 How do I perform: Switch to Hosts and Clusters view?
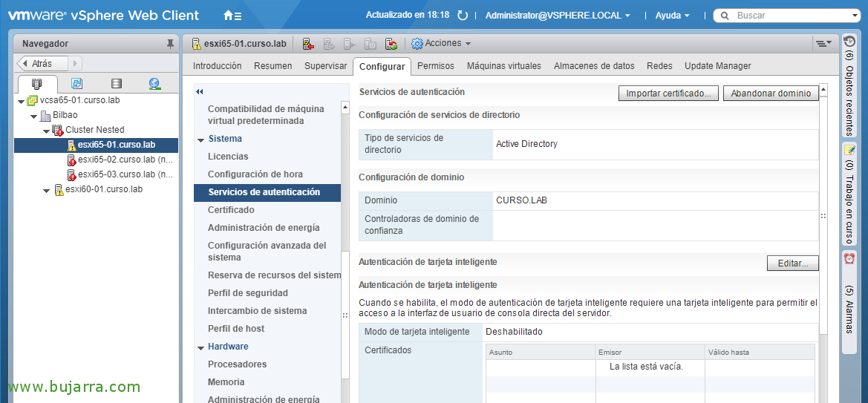pos(37,84)
